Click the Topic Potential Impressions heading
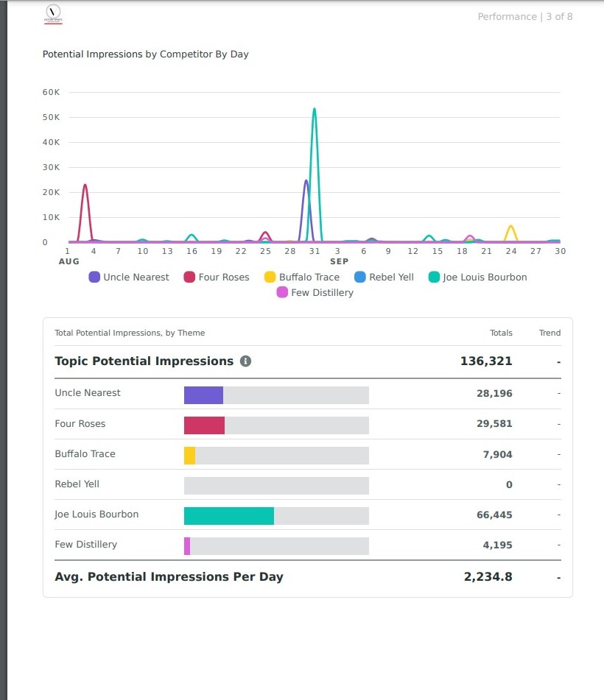This screenshot has width=604, height=700. pyautogui.click(x=144, y=361)
